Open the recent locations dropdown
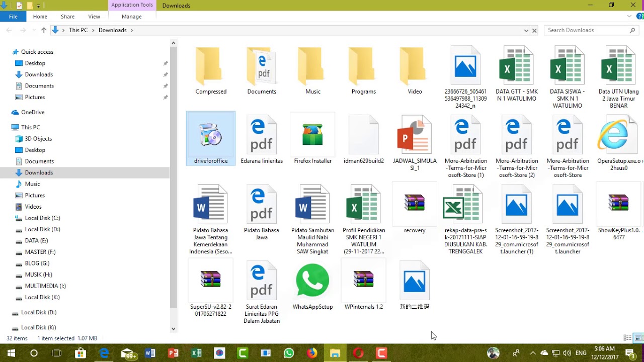This screenshot has height=362, width=644. click(x=34, y=30)
